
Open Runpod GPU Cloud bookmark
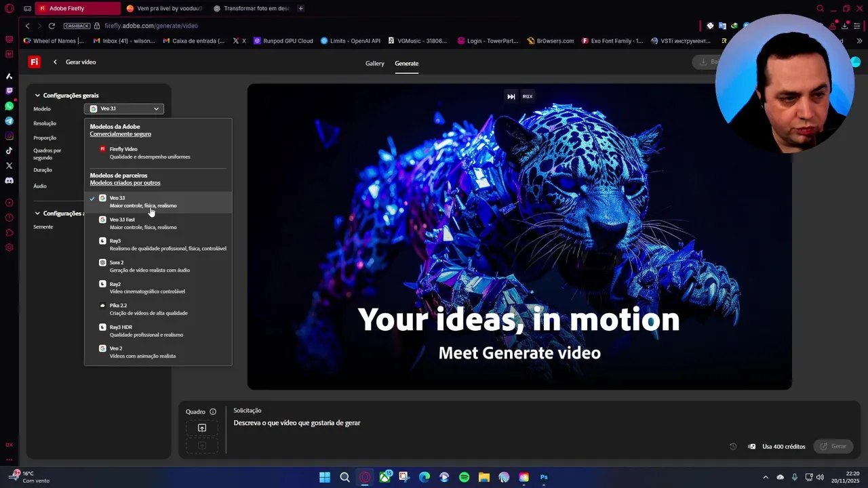(x=283, y=41)
